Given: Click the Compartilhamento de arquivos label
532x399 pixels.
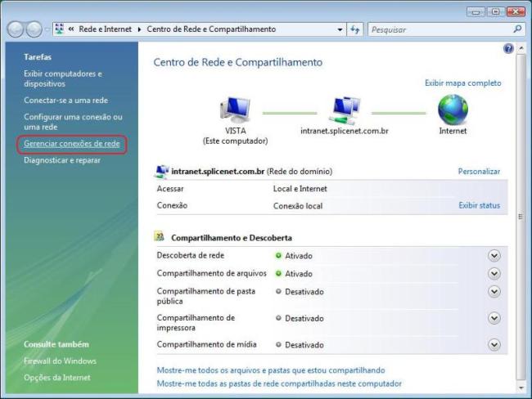Looking at the screenshot, I should pos(212,274).
